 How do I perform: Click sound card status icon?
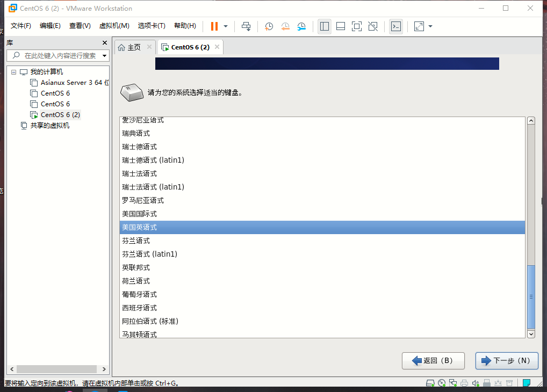click(x=476, y=383)
